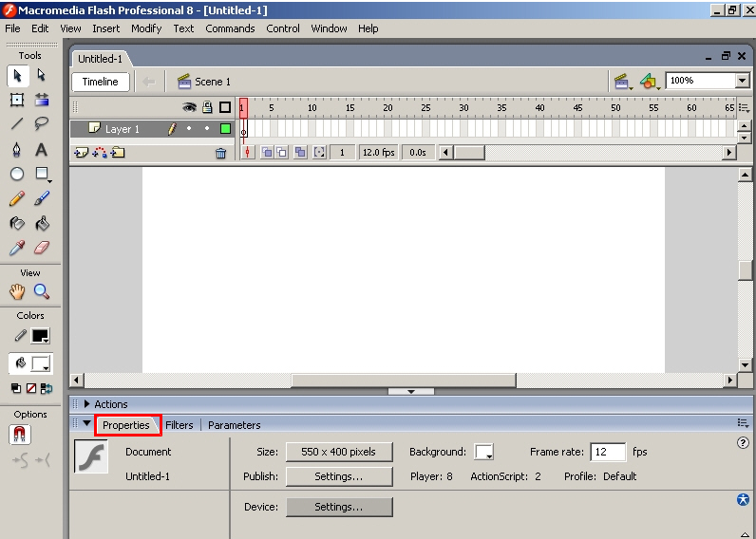Image resolution: width=756 pixels, height=539 pixels.
Task: Select the Gradient Transform tool
Action: point(42,100)
